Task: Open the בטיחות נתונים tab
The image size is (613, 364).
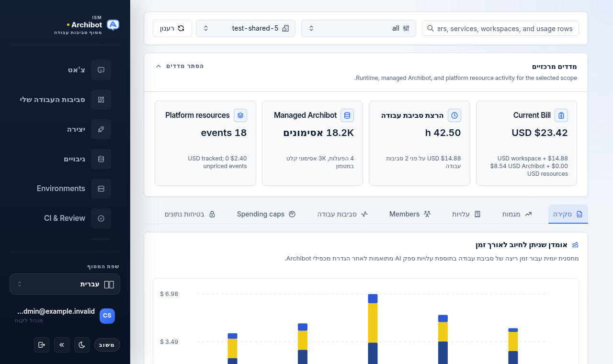Action: coord(190,214)
